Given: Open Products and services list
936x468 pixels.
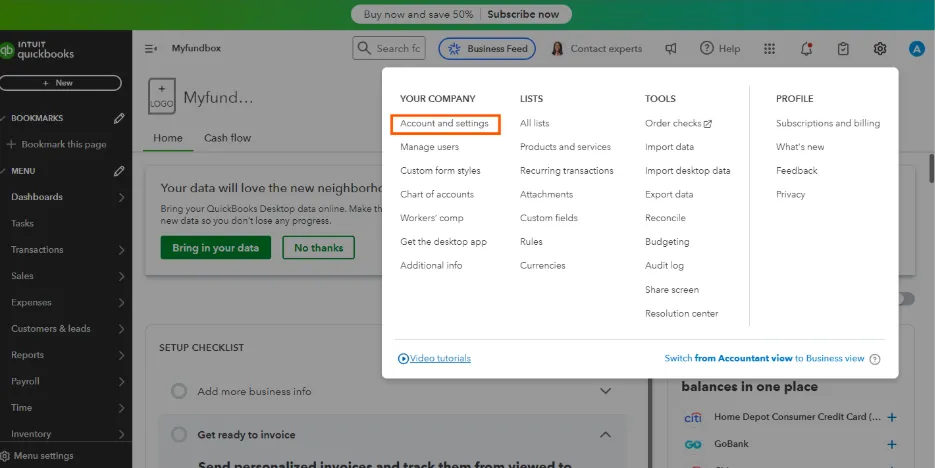Looking at the screenshot, I should click(x=565, y=147).
